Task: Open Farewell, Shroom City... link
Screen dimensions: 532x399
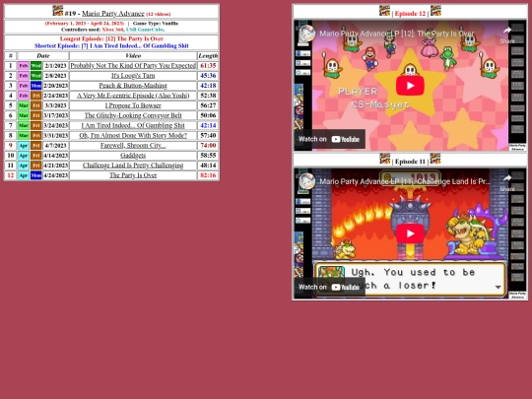Action: (133, 145)
